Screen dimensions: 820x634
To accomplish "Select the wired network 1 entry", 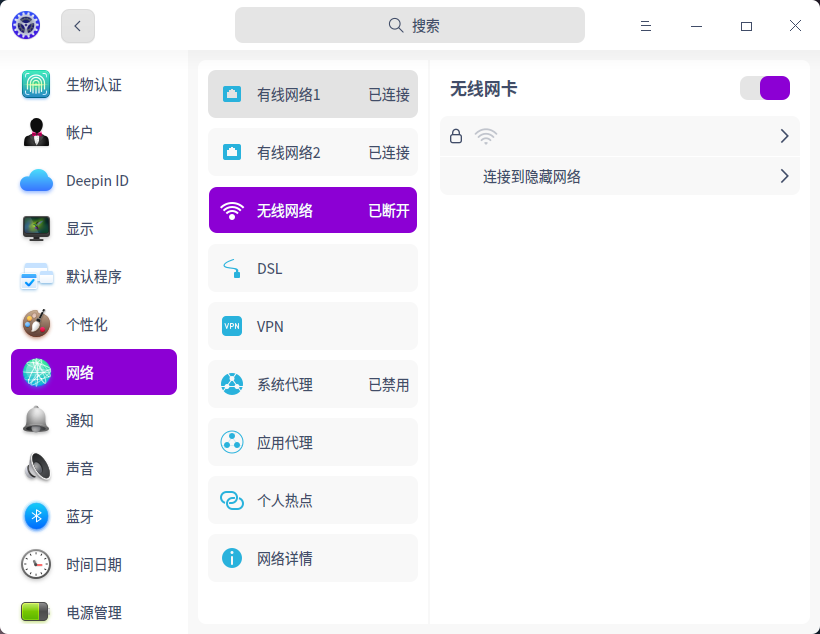I will [313, 95].
